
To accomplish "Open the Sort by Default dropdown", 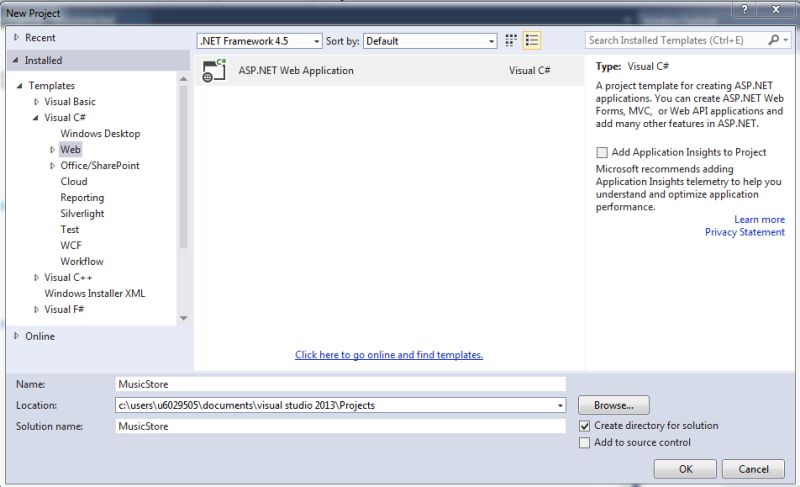I will pyautogui.click(x=430, y=41).
